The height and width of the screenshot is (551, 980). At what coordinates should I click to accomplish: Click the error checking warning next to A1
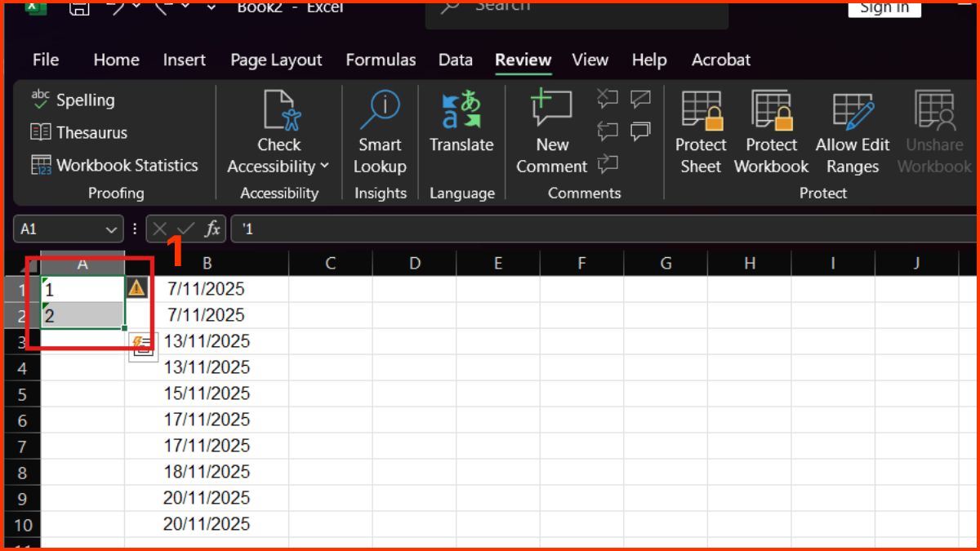(x=136, y=287)
